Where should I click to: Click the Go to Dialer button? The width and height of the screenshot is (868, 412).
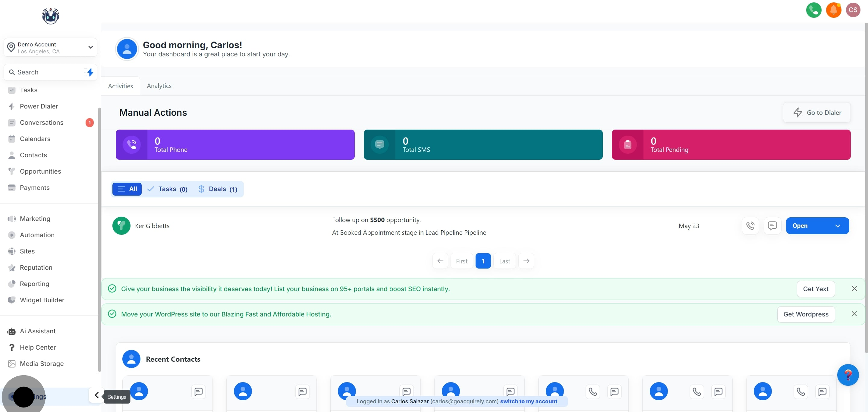pyautogui.click(x=816, y=112)
